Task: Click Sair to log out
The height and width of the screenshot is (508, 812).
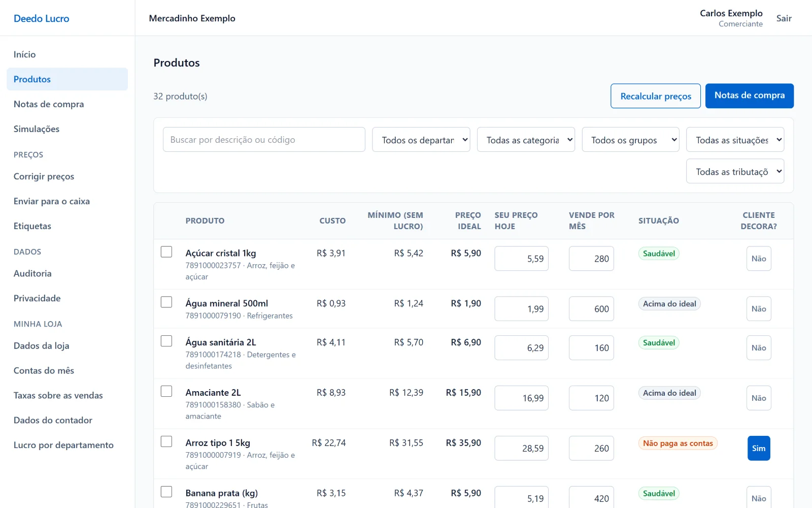Action: (x=784, y=18)
